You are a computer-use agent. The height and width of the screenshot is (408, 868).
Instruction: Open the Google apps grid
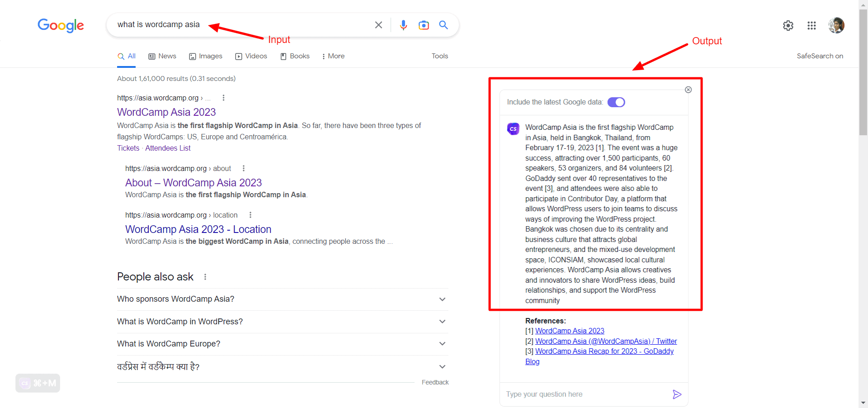[x=811, y=25]
